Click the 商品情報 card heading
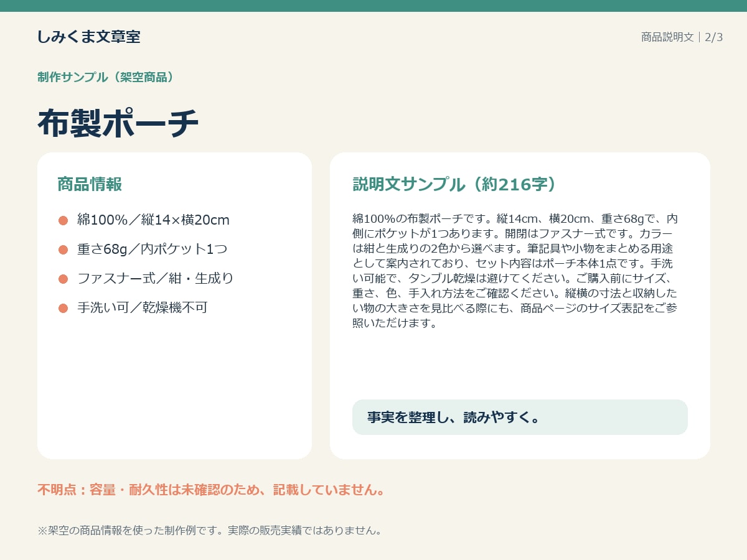 coord(90,184)
